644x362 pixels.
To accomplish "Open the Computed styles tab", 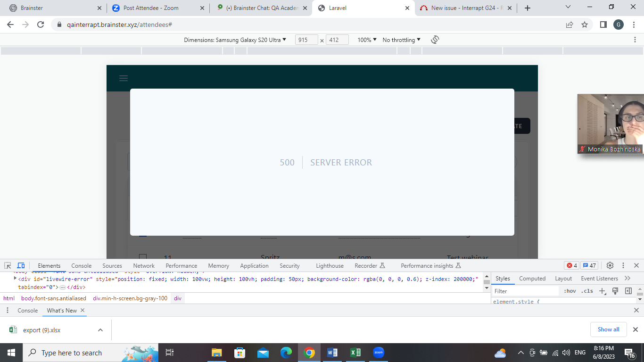I will point(532,279).
